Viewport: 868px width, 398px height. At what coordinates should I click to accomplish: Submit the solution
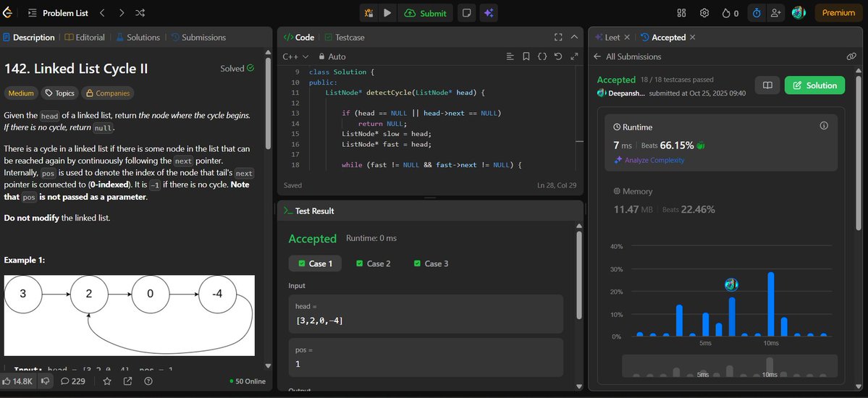click(426, 13)
